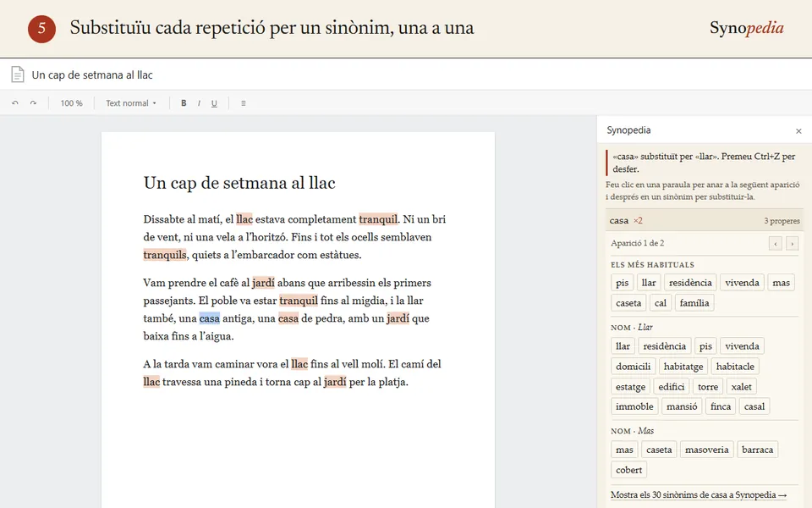Image resolution: width=812 pixels, height=508 pixels.
Task: Choose the 'família' synonym chip
Action: [694, 303]
